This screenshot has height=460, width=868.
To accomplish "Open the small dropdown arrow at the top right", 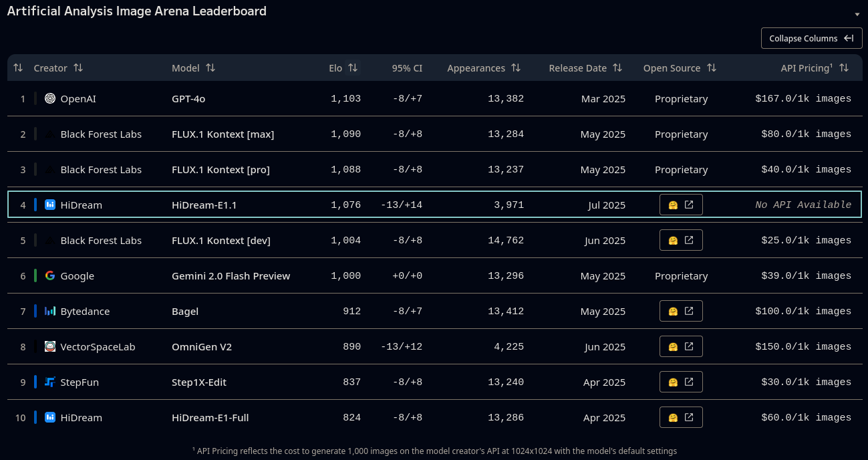I will click(x=857, y=15).
